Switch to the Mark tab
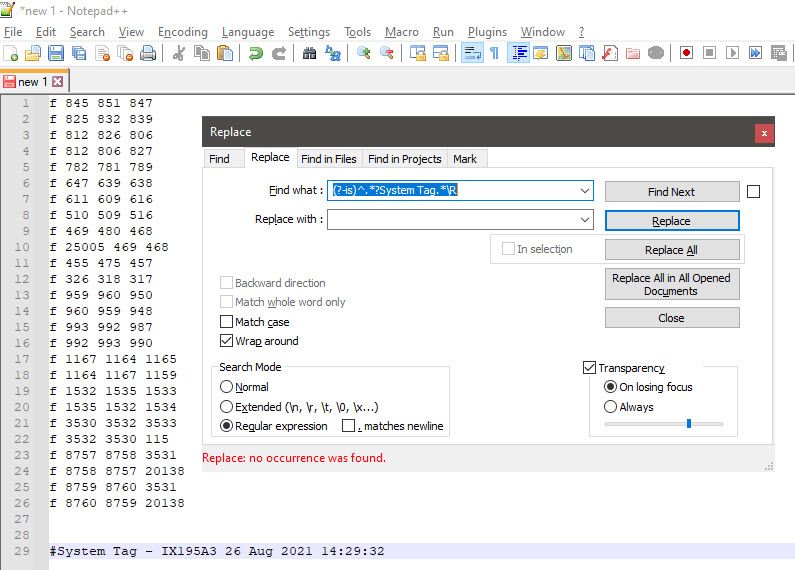 coord(465,159)
